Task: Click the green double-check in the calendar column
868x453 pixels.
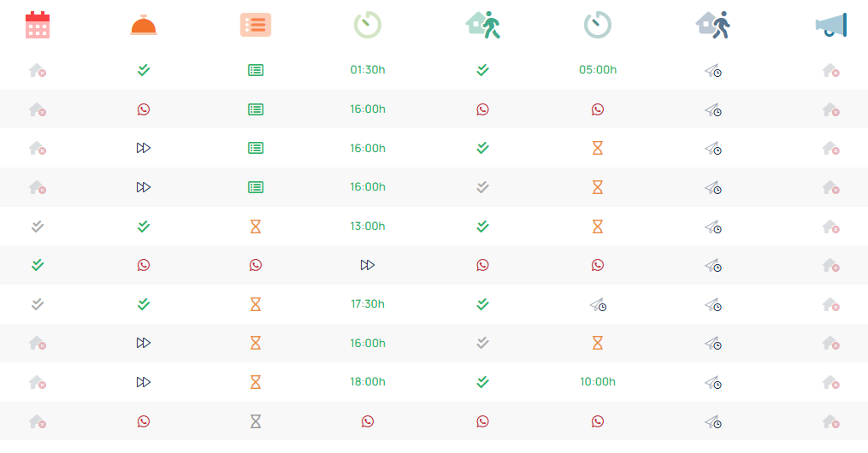Action: [38, 266]
